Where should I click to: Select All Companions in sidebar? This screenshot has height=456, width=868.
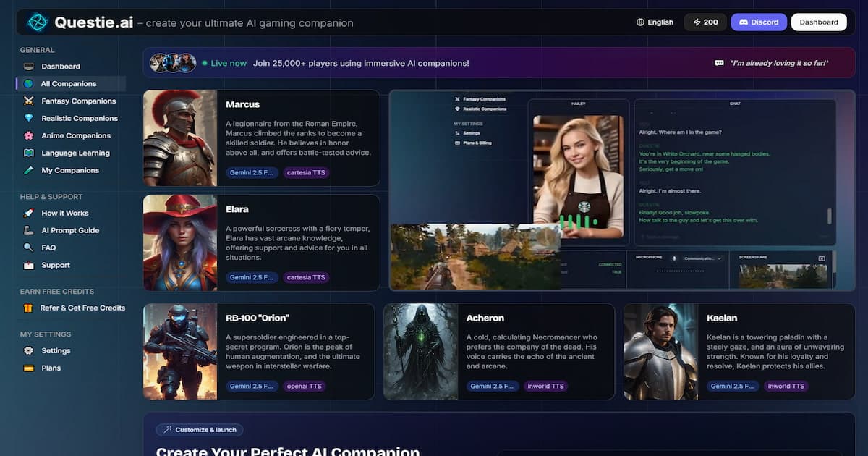pyautogui.click(x=71, y=84)
